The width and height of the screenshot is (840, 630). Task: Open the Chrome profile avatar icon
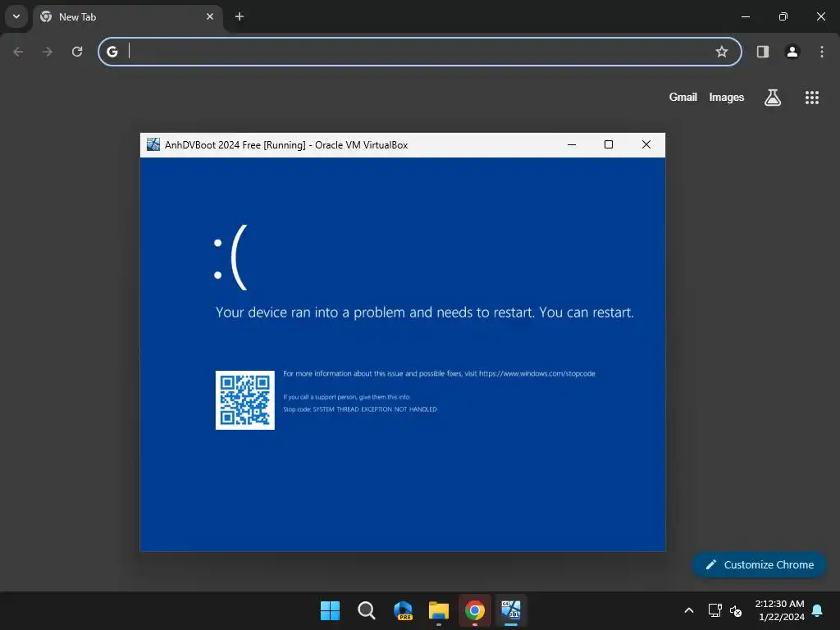tap(792, 52)
